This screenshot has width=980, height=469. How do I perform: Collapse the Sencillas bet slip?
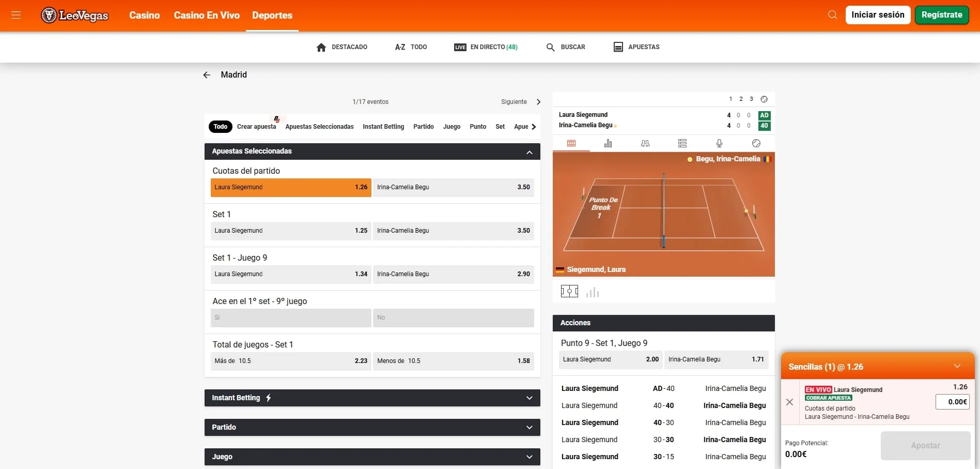coord(957,367)
